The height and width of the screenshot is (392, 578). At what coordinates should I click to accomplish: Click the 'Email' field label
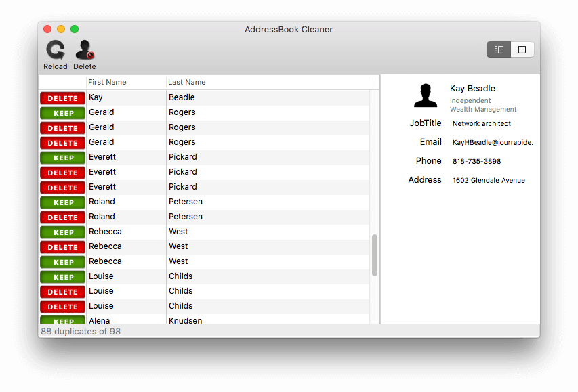click(x=430, y=142)
